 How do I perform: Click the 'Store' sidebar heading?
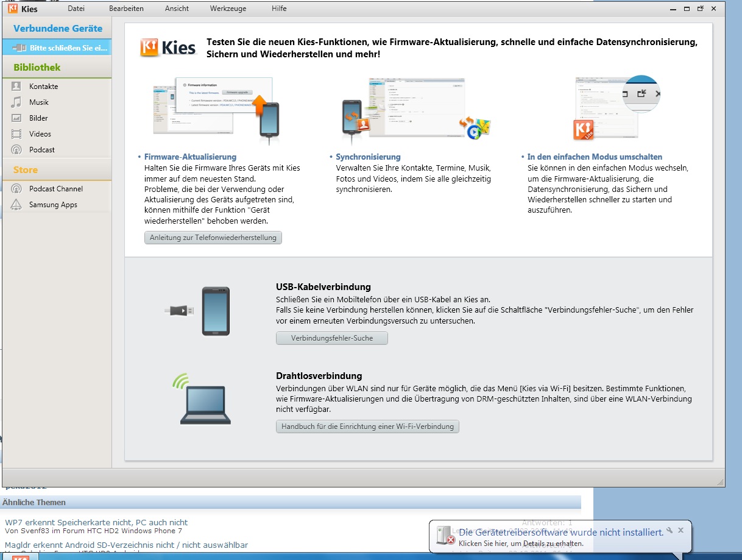[26, 170]
